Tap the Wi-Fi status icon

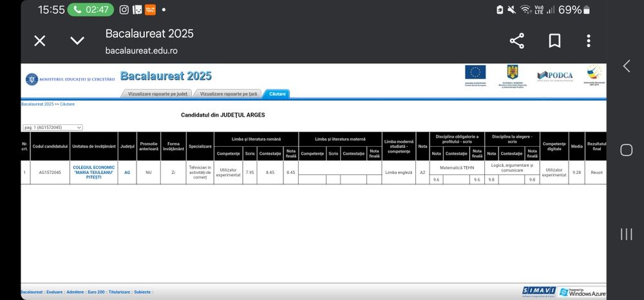click(526, 10)
